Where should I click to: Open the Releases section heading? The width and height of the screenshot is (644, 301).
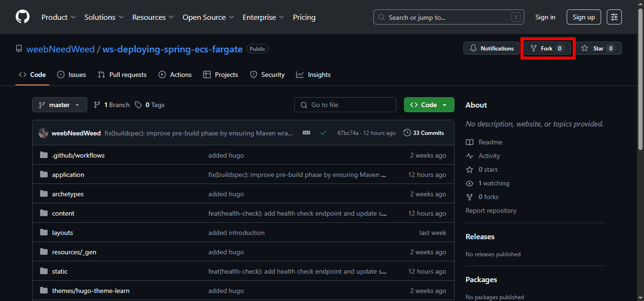480,237
